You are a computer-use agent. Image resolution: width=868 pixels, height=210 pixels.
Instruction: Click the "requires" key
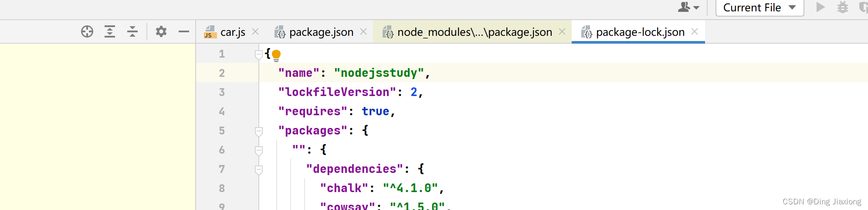coord(313,111)
